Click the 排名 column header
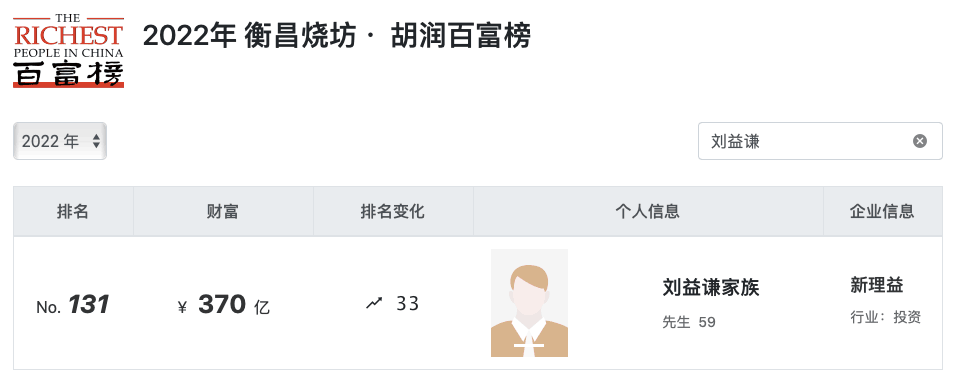The width and height of the screenshot is (961, 390). tap(74, 212)
